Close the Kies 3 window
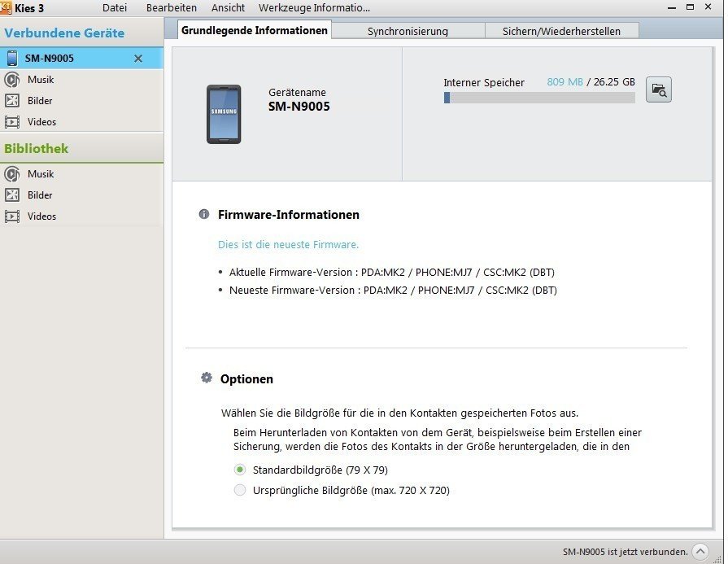The image size is (728, 564). click(708, 7)
